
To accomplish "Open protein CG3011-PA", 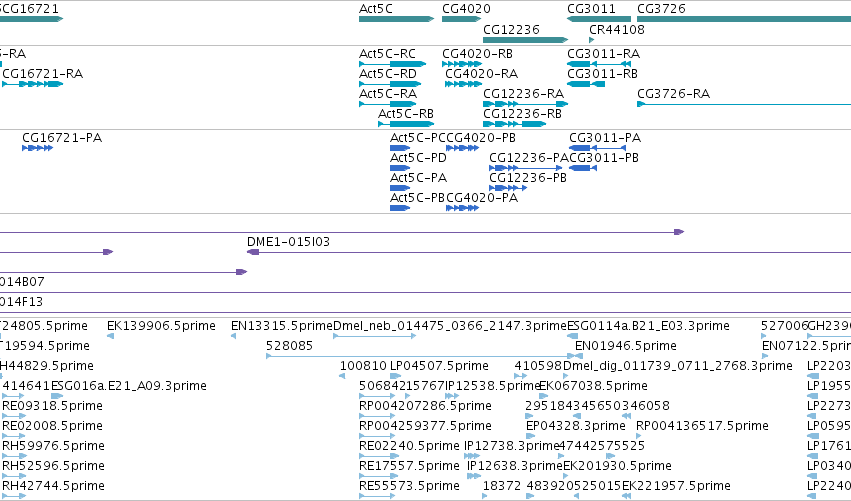I will tap(605, 138).
